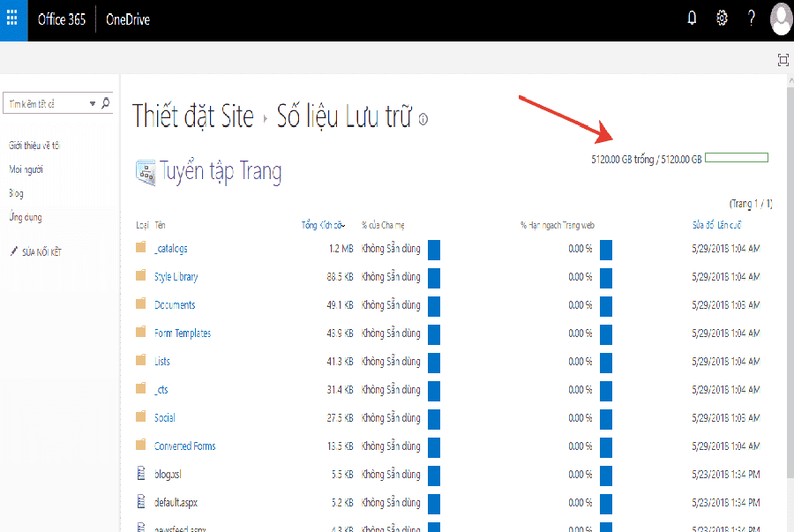
Task: Open the Blog navigation item
Action: 16,193
